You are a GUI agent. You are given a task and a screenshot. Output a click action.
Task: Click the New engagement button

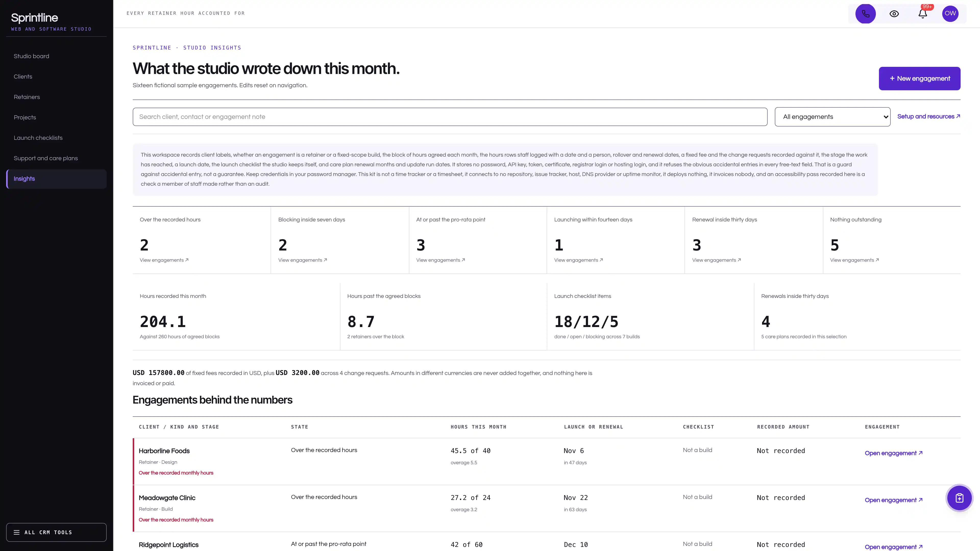(920, 79)
